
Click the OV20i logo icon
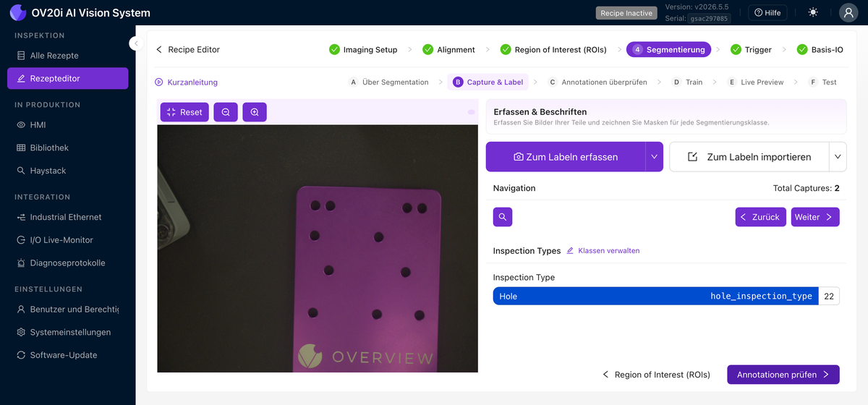click(17, 12)
